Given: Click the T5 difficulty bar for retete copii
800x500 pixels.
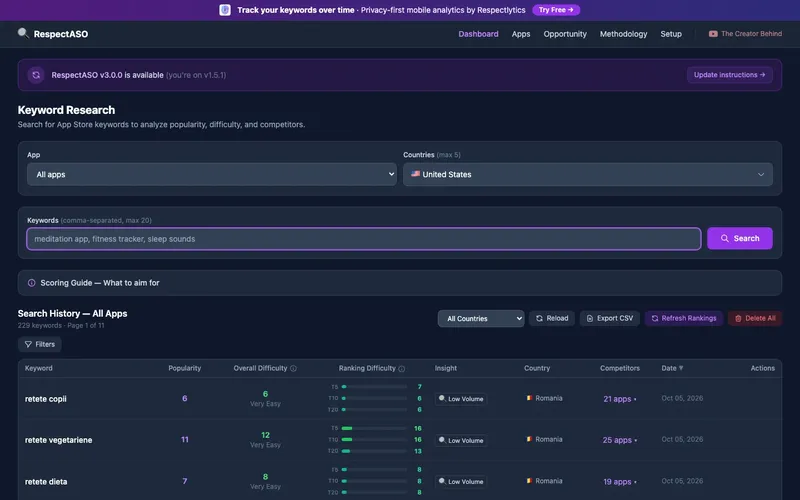Looking at the screenshot, I should pyautogui.click(x=374, y=387).
